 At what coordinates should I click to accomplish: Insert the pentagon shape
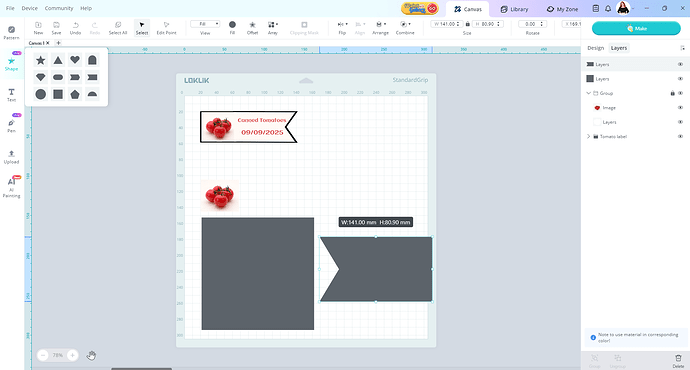(x=75, y=94)
